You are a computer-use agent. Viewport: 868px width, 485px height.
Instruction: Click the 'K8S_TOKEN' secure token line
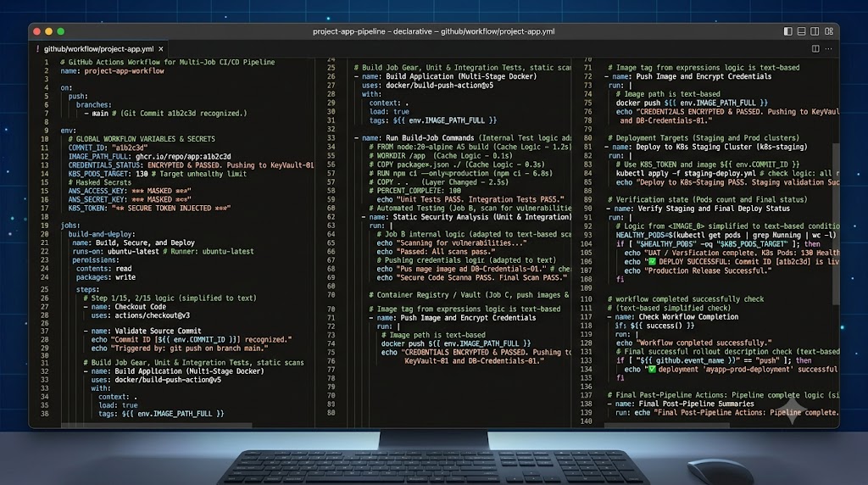pyautogui.click(x=149, y=209)
